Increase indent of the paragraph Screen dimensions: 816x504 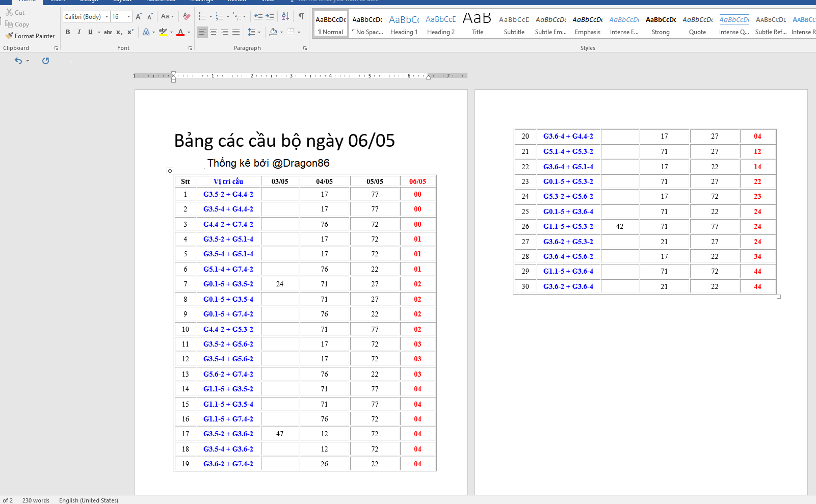[270, 16]
